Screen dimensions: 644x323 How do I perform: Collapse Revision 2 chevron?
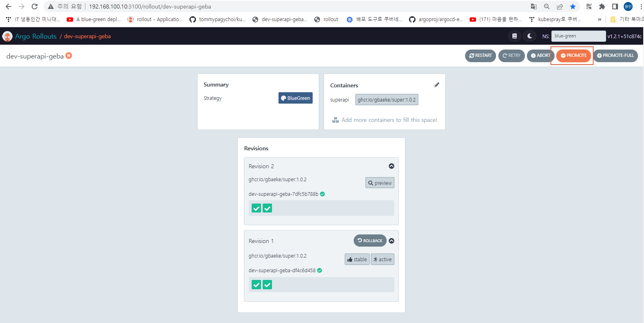pyautogui.click(x=391, y=166)
